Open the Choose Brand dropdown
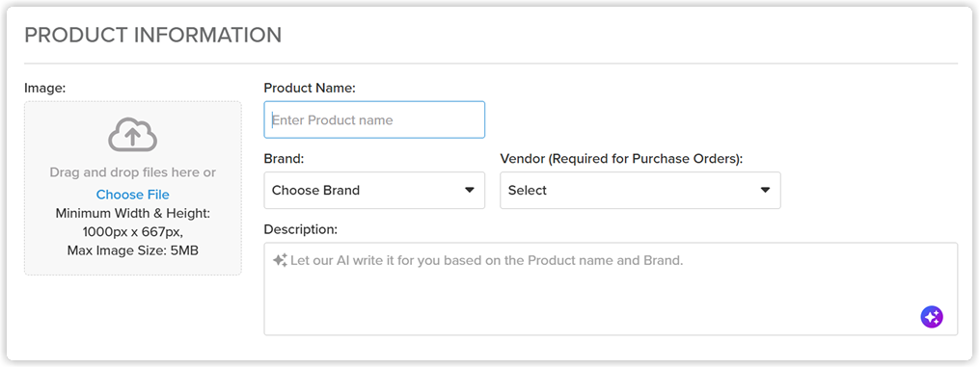Image resolution: width=980 pixels, height=368 pixels. [374, 190]
